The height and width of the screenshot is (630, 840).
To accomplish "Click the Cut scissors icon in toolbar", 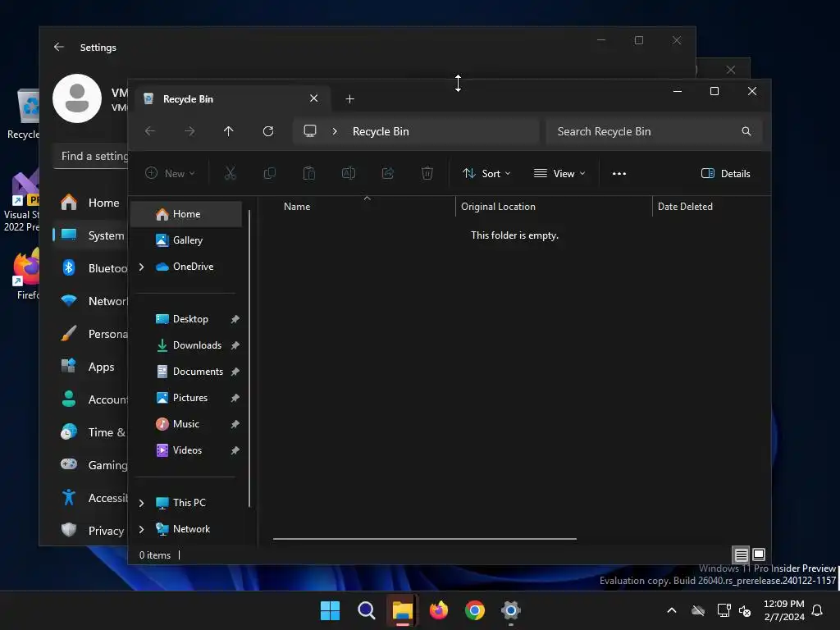I will (x=231, y=173).
